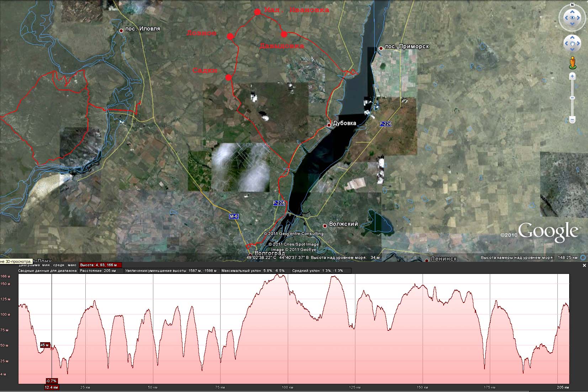Pan map down with Move joystick down arrow

[x=572, y=49]
